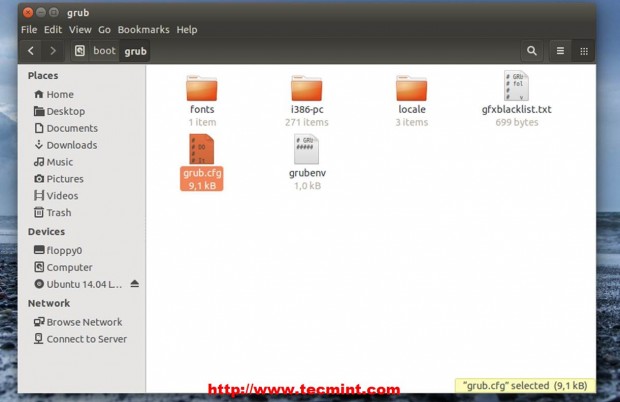Open Trash label in Places

(59, 213)
